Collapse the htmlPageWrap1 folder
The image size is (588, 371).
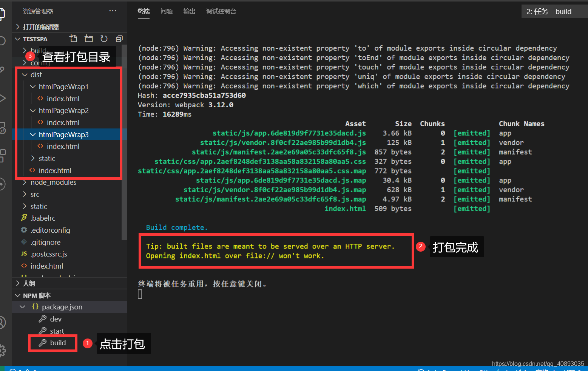pyautogui.click(x=33, y=87)
